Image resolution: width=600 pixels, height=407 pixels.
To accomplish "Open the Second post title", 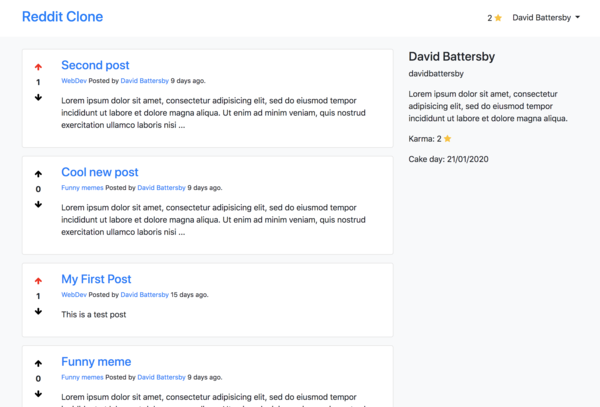I will [95, 65].
